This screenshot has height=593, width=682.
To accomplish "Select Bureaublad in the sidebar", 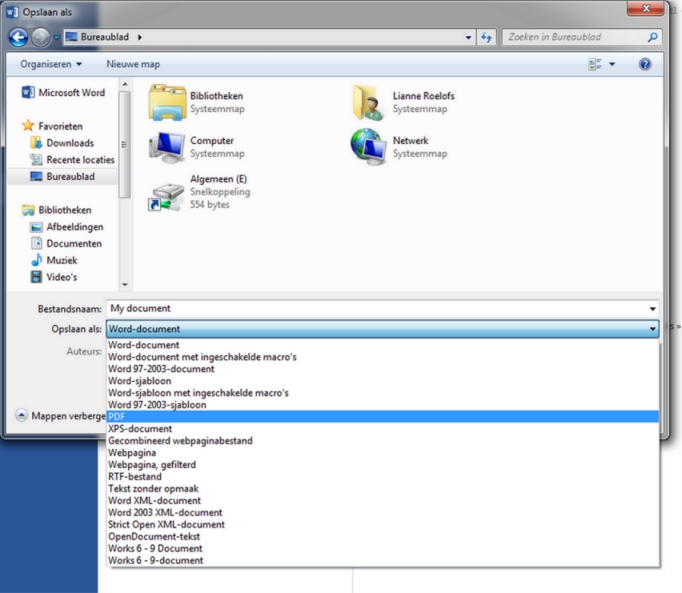I will coord(62,176).
